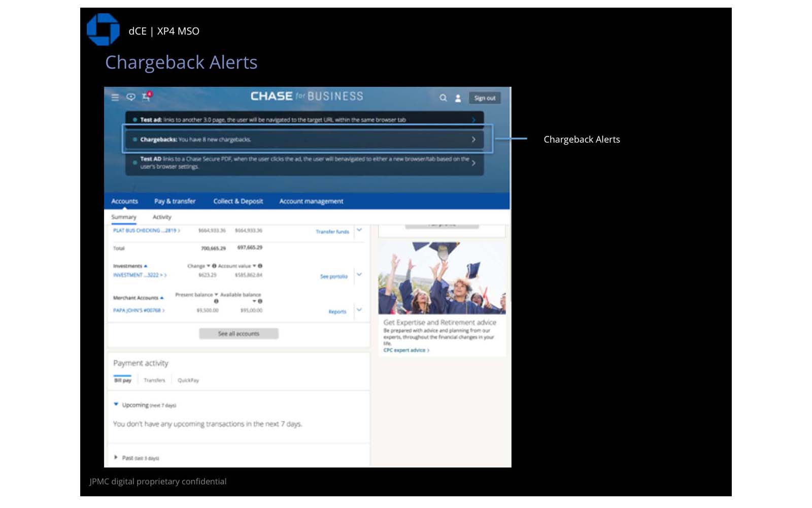Open the Chase Secure PDF ad chevron
This screenshot has height=508, width=812.
pos(473,163)
